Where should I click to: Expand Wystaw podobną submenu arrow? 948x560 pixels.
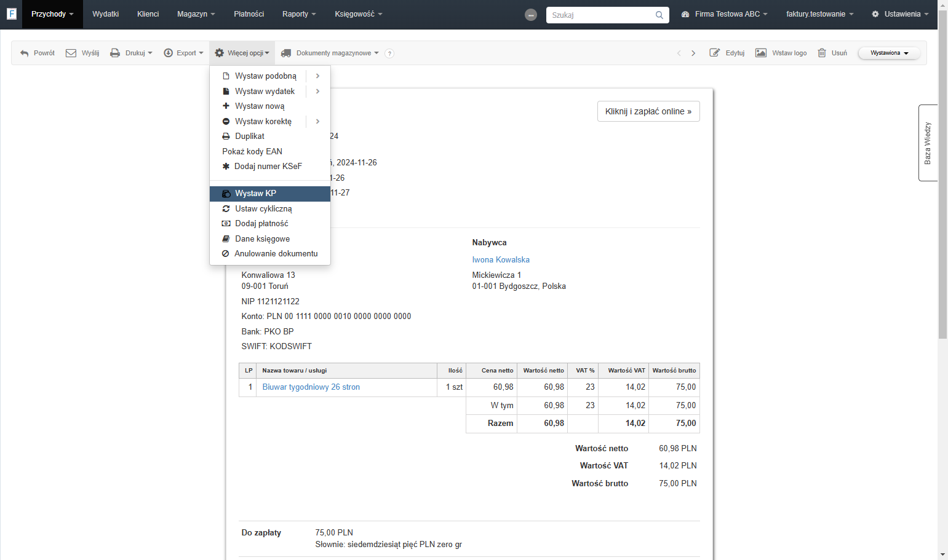coord(318,76)
